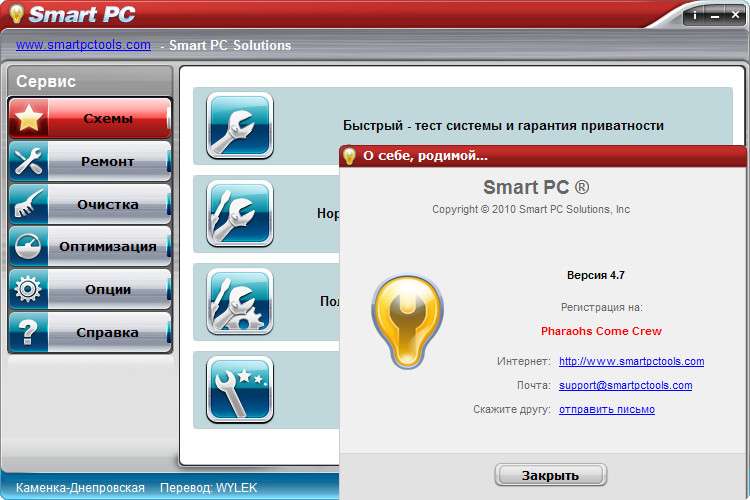Viewport: 750px width, 500px height.
Task: Open www.smartpctools.com link in header
Action: click(x=83, y=45)
